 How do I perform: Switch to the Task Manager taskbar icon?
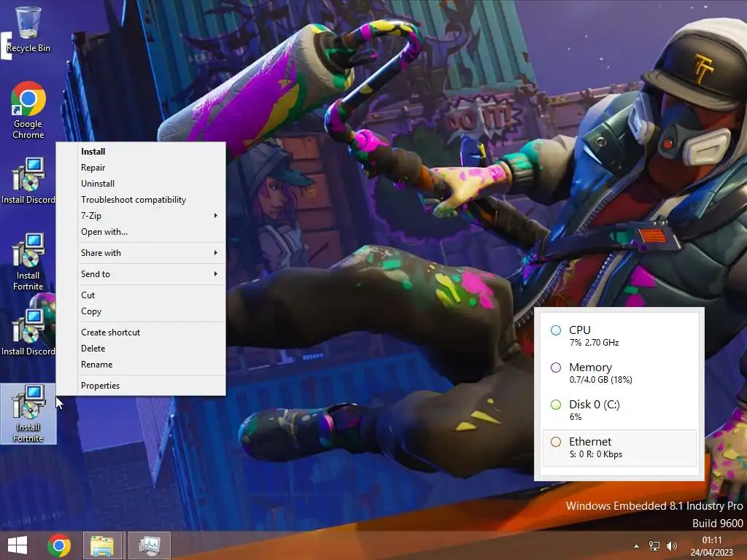(150, 545)
